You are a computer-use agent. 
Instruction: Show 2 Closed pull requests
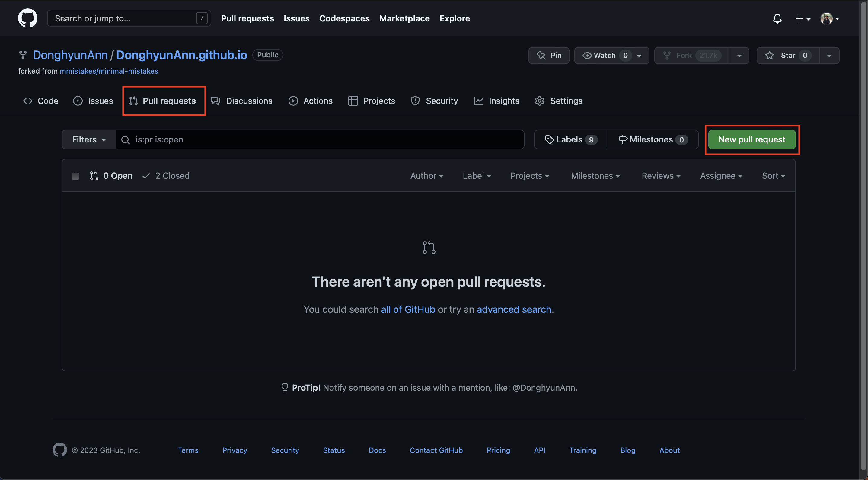click(166, 176)
